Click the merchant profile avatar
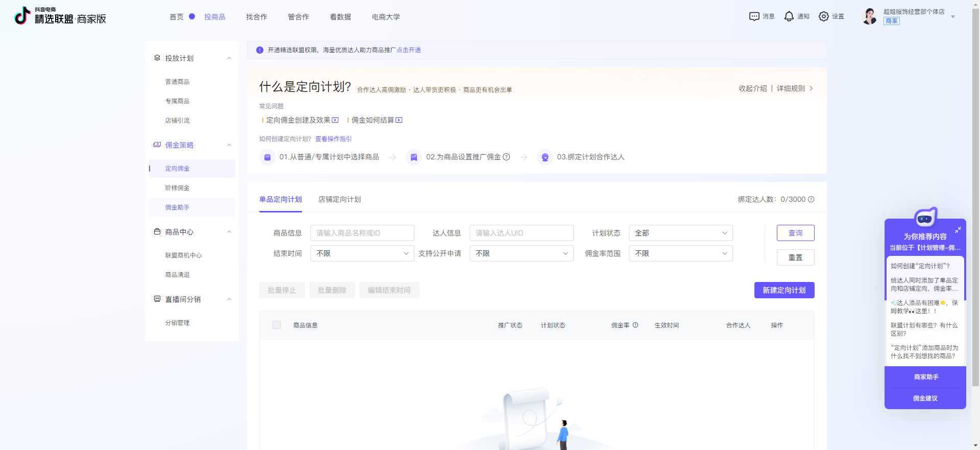This screenshot has height=450, width=980. [x=870, y=16]
